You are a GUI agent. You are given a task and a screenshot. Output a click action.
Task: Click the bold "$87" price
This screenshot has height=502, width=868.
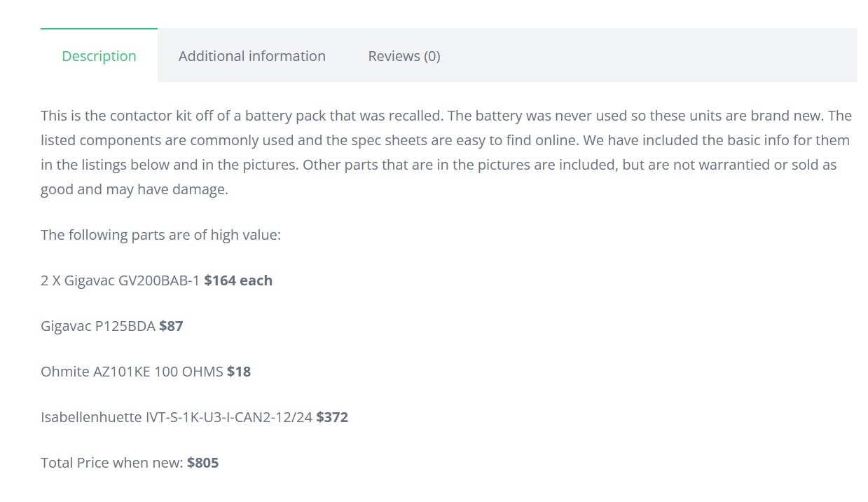point(171,326)
